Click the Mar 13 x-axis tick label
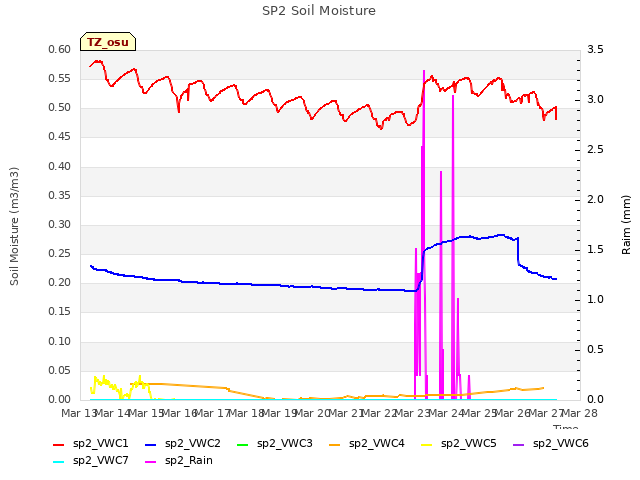The width and height of the screenshot is (640, 480). [x=79, y=413]
